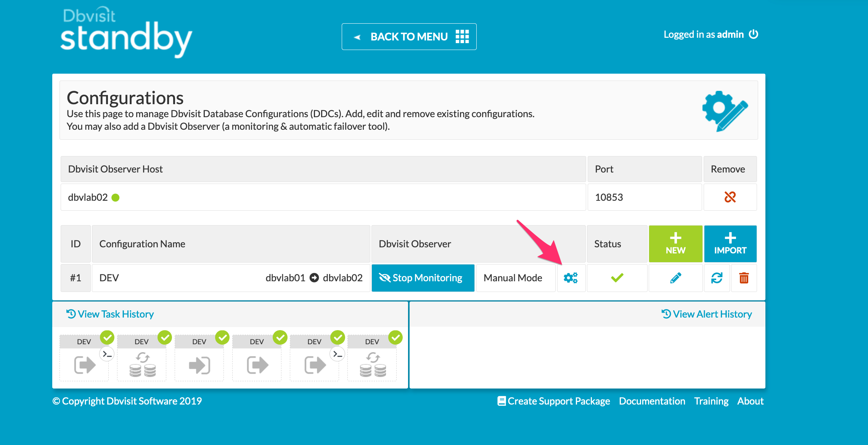This screenshot has height=445, width=868.
Task: Remove Observer host with broken link icon
Action: click(x=730, y=197)
